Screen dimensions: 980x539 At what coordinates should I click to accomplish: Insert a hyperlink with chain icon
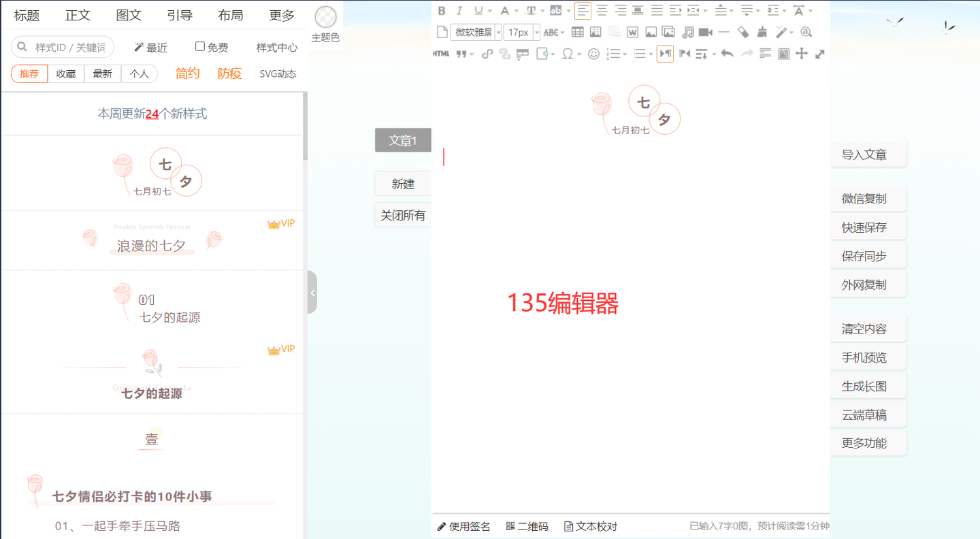coord(487,54)
